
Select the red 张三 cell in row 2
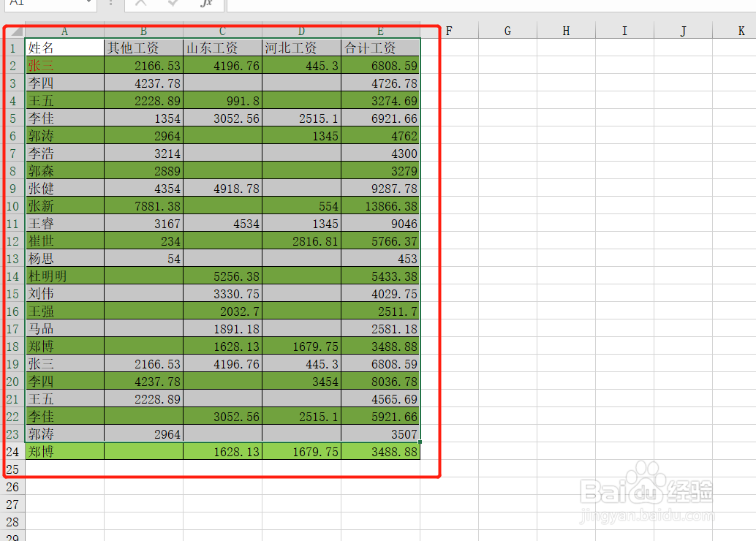[x=64, y=65]
